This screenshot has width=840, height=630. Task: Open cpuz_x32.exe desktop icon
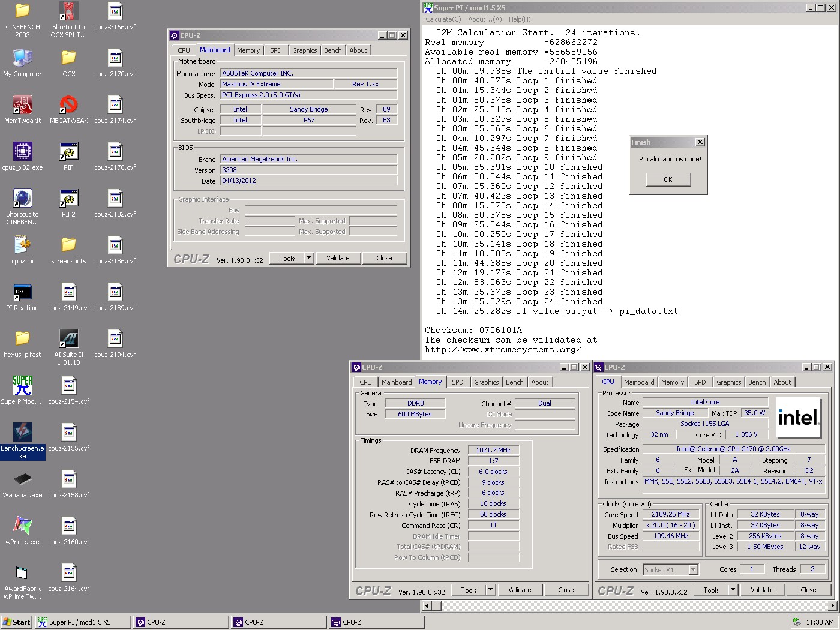pyautogui.click(x=22, y=152)
